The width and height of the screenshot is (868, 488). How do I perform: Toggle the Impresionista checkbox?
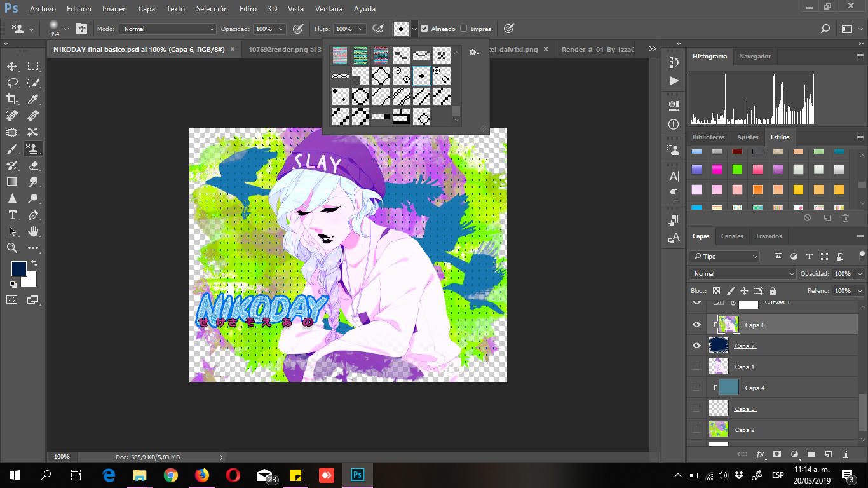pyautogui.click(x=463, y=29)
